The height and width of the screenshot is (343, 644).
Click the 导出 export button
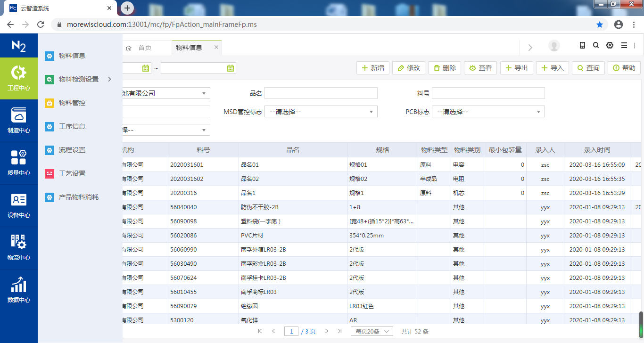[516, 67]
